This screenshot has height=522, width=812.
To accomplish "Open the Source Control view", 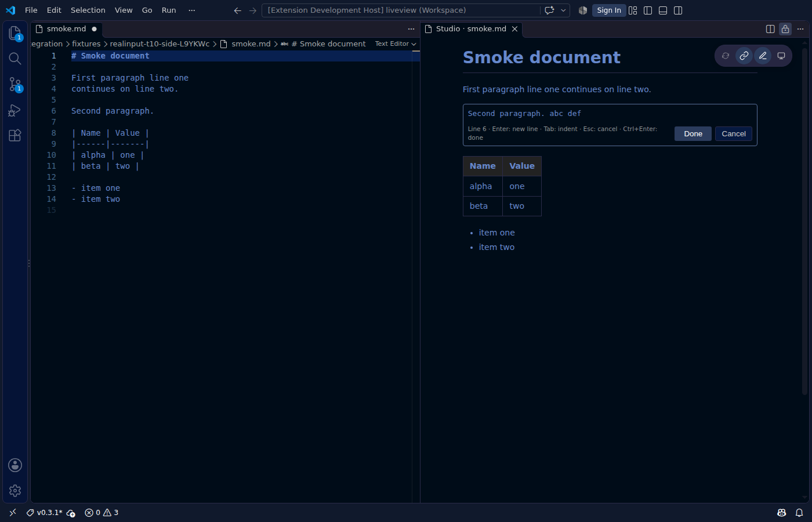I will point(15,84).
